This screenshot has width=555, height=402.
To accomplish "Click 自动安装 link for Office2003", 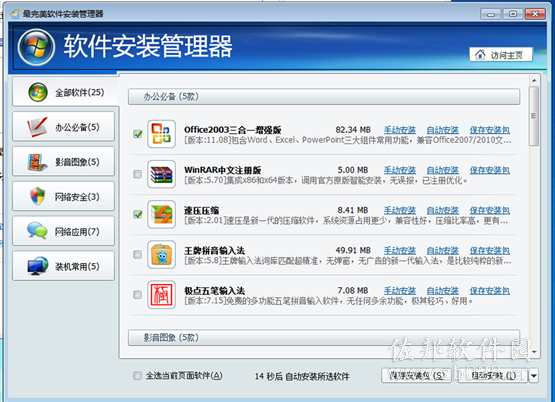I will pos(442,130).
